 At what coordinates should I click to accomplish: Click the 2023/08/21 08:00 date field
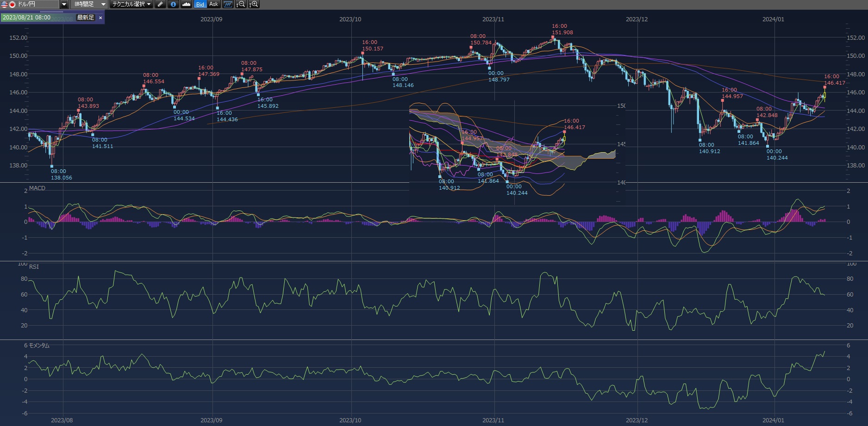27,18
